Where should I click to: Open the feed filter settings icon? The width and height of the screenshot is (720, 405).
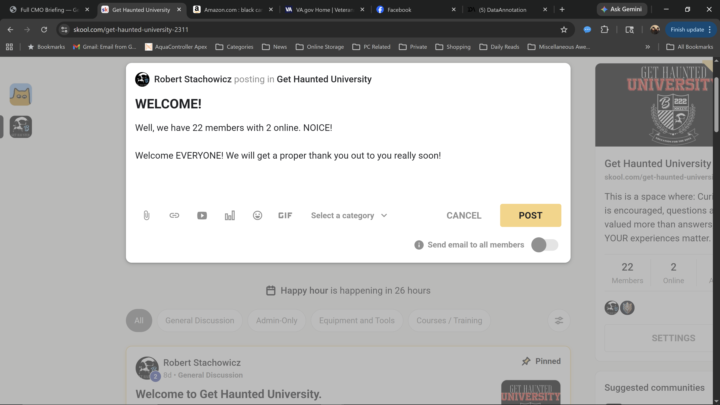click(559, 321)
